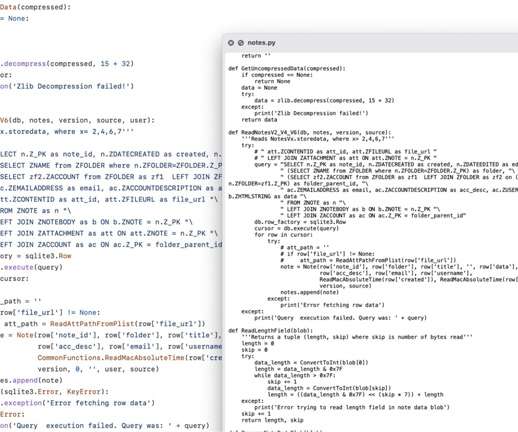Click 'def ReadLengthField(blob):' in notes.py
The width and height of the screenshot is (518, 432).
[270, 330]
